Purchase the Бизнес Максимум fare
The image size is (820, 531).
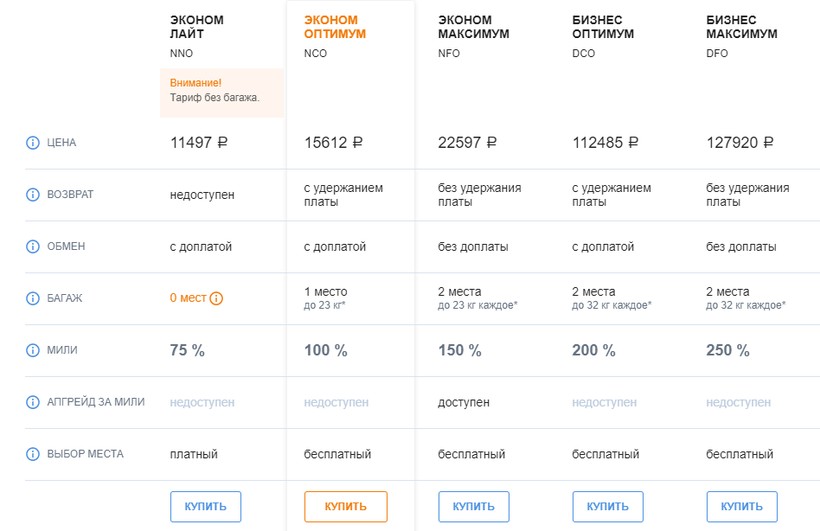click(x=741, y=506)
